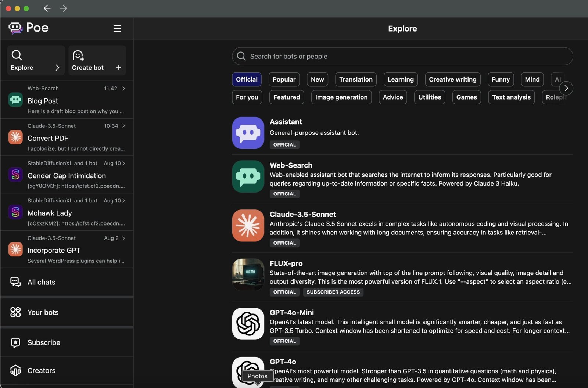Screen dimensions: 588x388
Task: Open the Assistant bot purple icon
Action: pyautogui.click(x=248, y=133)
